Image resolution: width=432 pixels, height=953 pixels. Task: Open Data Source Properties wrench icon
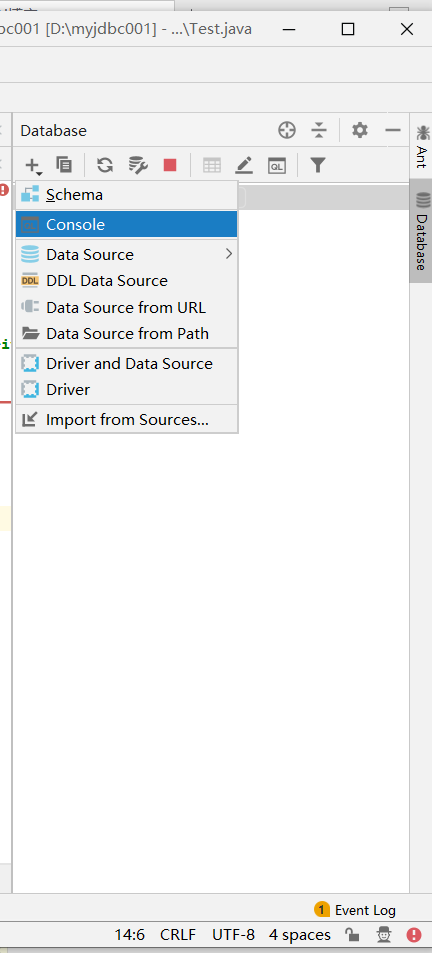click(138, 165)
